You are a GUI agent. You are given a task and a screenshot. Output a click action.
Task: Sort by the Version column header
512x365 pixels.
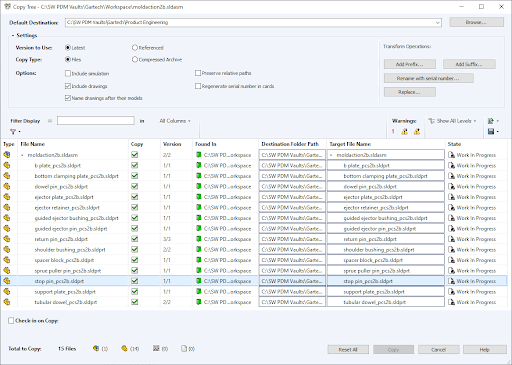(177, 144)
